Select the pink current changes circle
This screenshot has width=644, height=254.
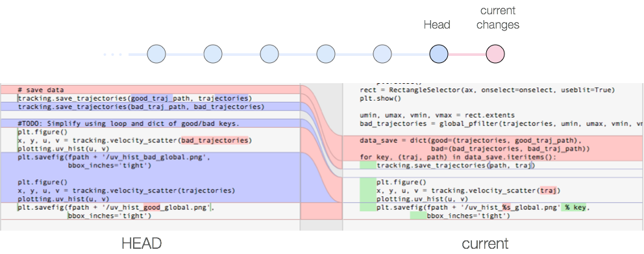(495, 54)
